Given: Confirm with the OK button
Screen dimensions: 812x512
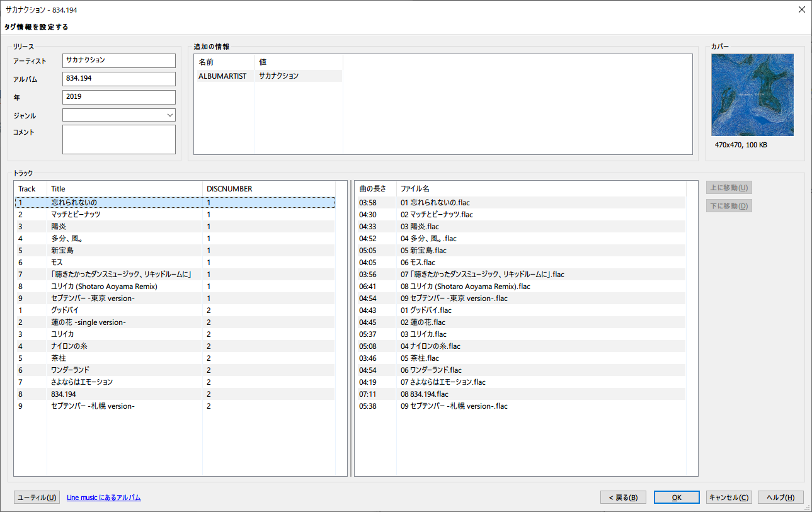Looking at the screenshot, I should coord(677,498).
